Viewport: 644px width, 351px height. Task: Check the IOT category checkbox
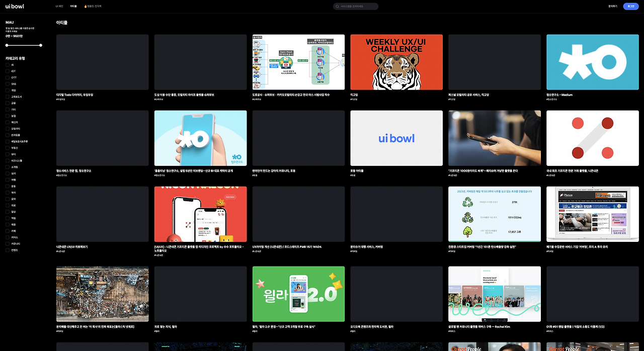(7, 71)
